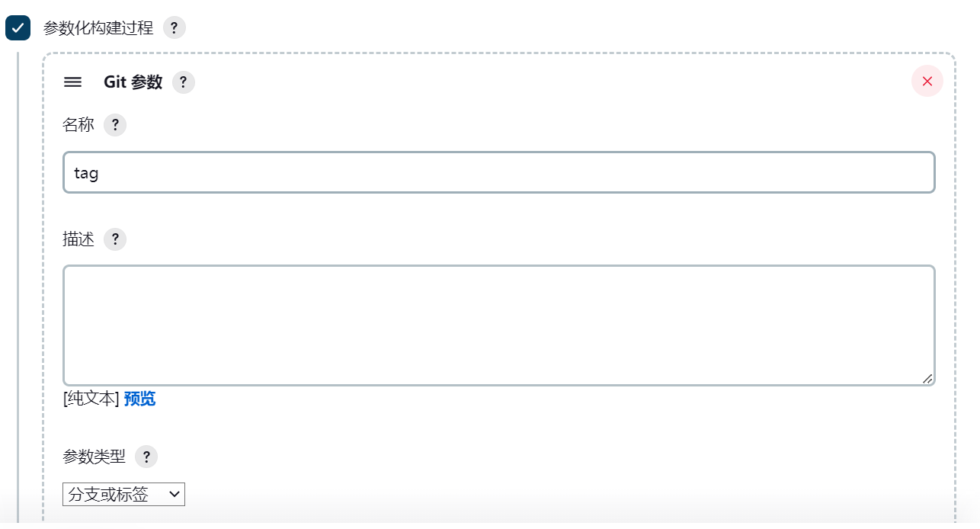Delete the Git 参数 block with red X
The height and width of the screenshot is (529, 980).
click(927, 82)
